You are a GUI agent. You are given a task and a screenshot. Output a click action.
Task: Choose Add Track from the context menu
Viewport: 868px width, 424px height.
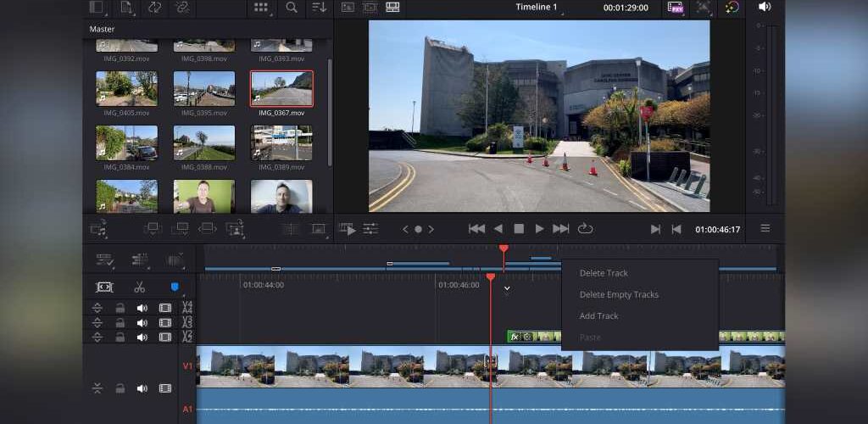pyautogui.click(x=598, y=316)
